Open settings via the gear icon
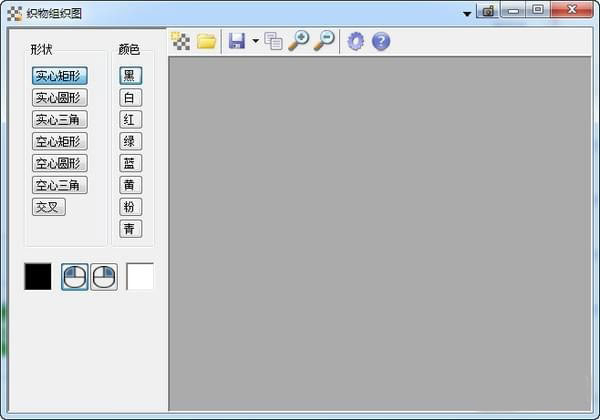Image resolution: width=600 pixels, height=420 pixels. point(355,41)
